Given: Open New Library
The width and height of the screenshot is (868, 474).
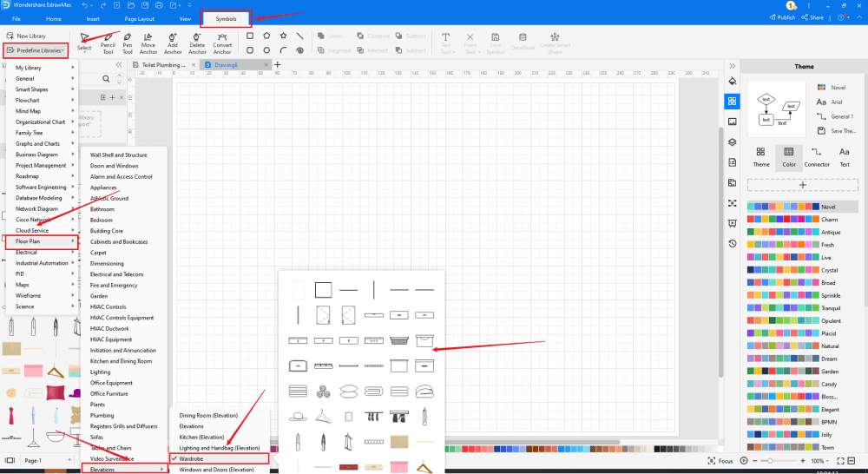Looking at the screenshot, I should [26, 36].
